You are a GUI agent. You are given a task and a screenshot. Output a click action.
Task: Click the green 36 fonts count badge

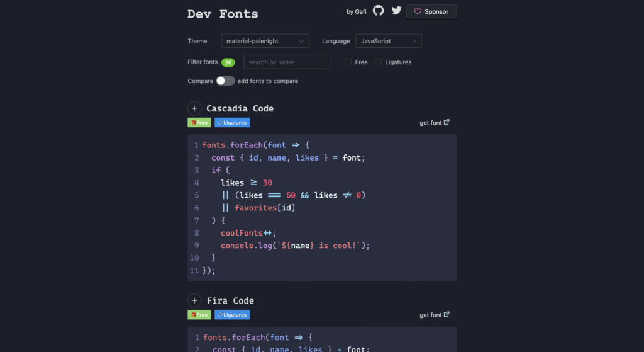click(x=228, y=62)
